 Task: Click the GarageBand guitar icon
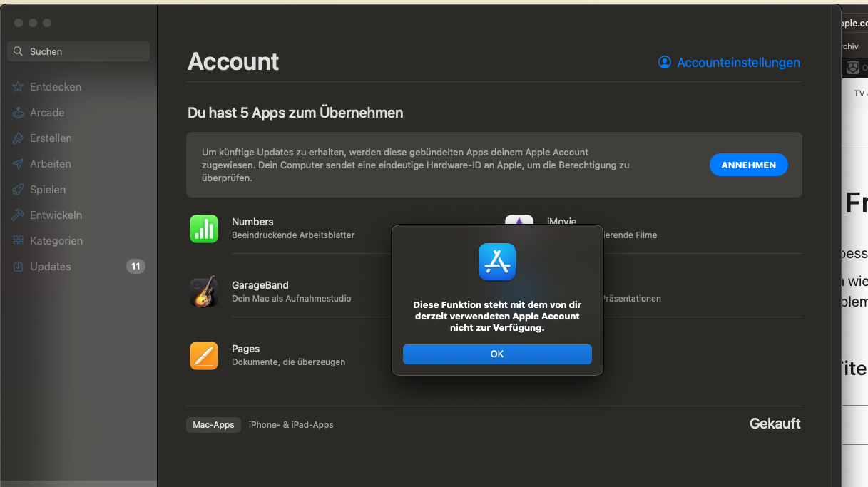(204, 292)
